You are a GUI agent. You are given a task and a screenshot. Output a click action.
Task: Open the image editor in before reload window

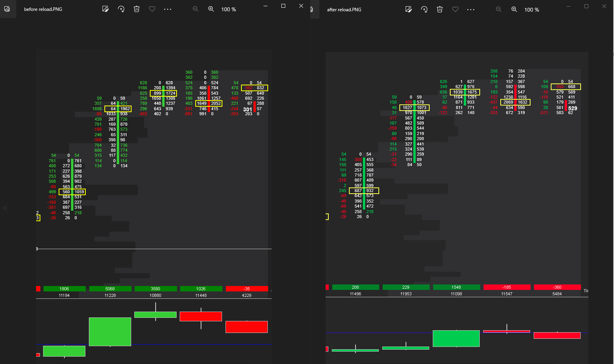point(105,9)
